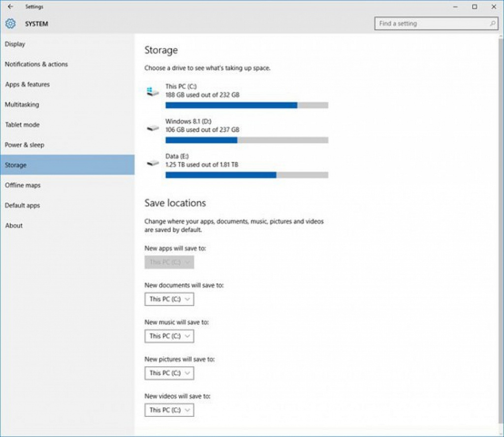Open the new pictures save location dropdown

click(x=169, y=373)
